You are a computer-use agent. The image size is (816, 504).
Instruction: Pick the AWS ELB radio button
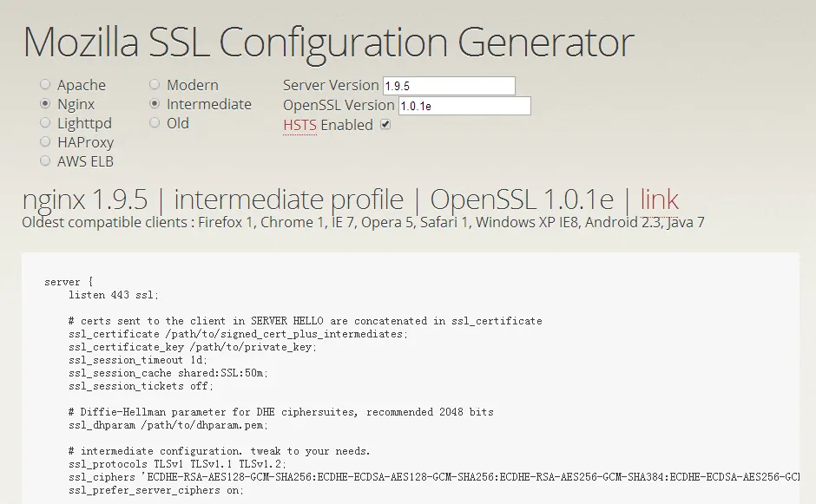45,161
